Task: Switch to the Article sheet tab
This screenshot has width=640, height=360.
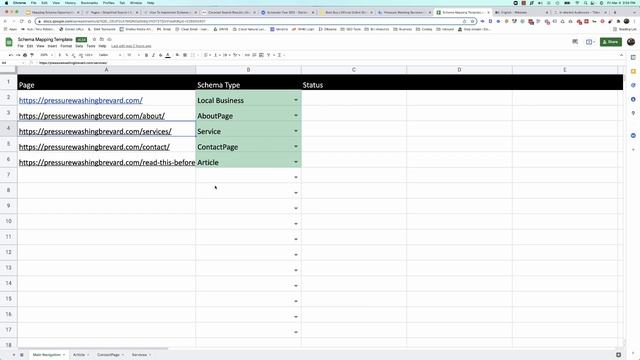Action: pyautogui.click(x=81, y=355)
